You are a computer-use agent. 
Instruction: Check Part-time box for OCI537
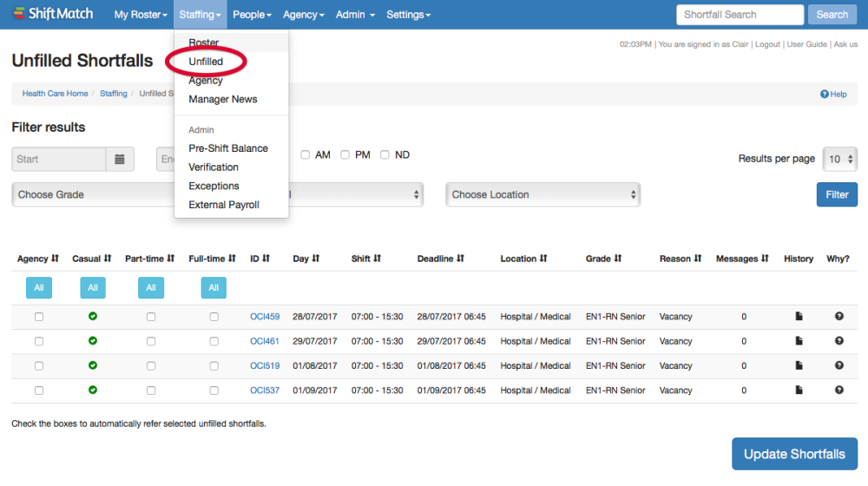(151, 391)
